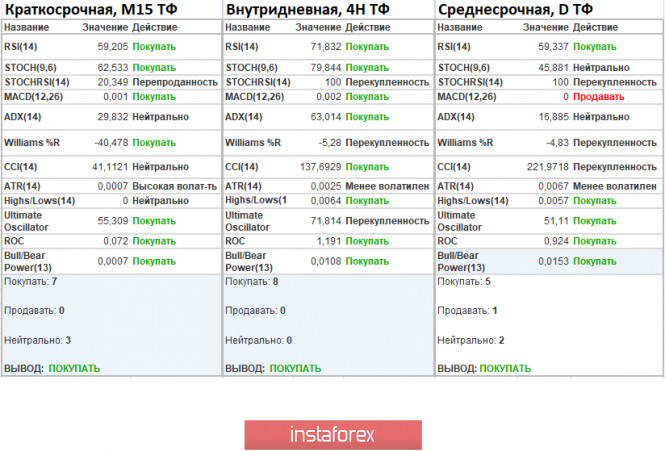Click the 4H Highs/Lows value 0,0064
This screenshot has width=665, height=451.
pos(326,201)
